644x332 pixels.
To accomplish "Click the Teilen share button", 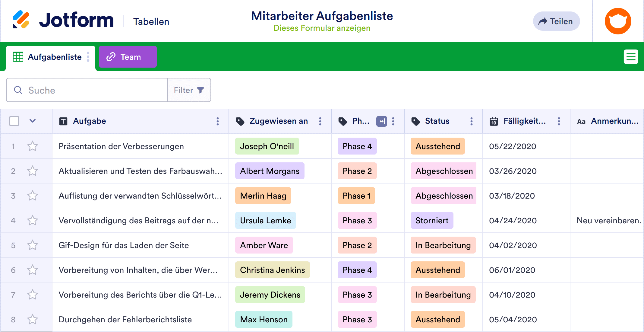I will coord(556,21).
